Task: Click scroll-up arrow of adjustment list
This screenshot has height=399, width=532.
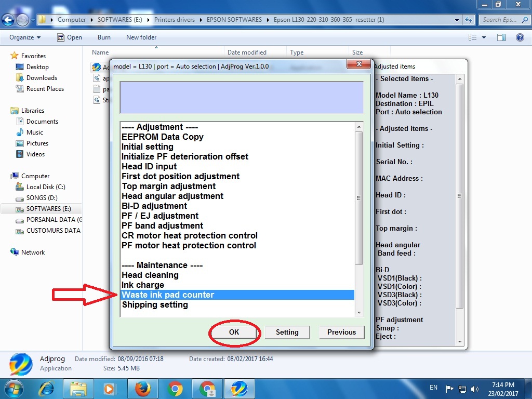Action: pos(358,127)
